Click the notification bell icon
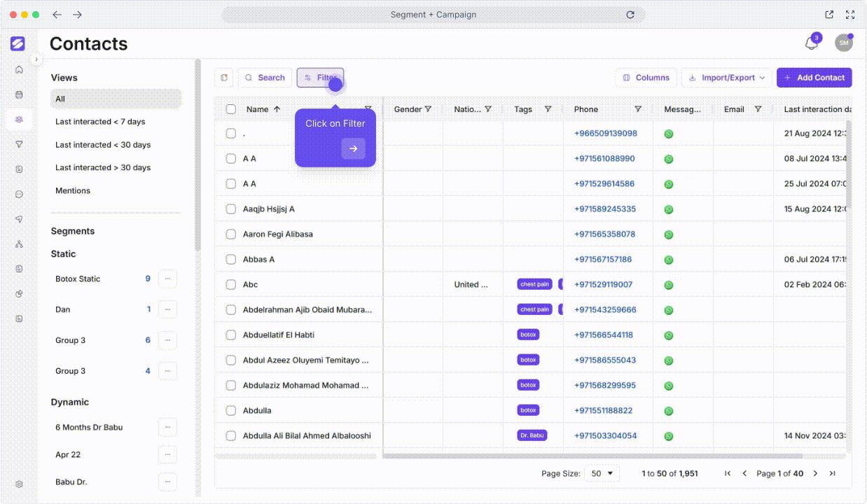The height and width of the screenshot is (504, 867). pos(811,43)
